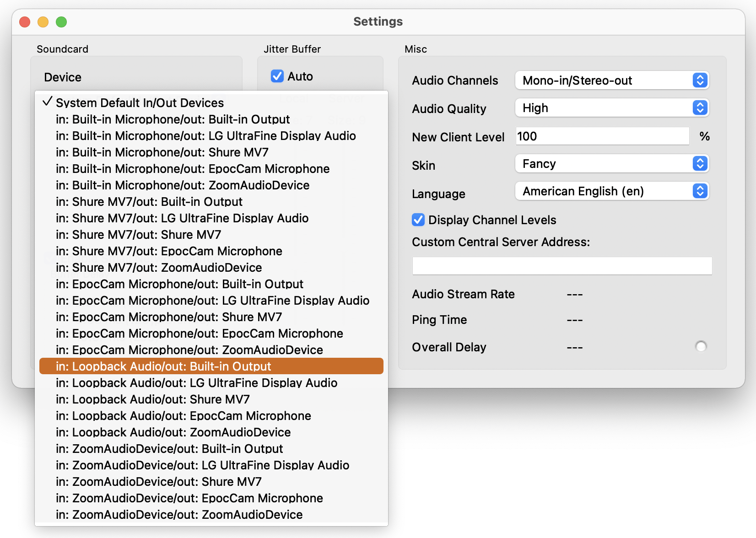This screenshot has width=756, height=538.
Task: Expand the Skin dropdown set to Fancy
Action: (x=611, y=164)
